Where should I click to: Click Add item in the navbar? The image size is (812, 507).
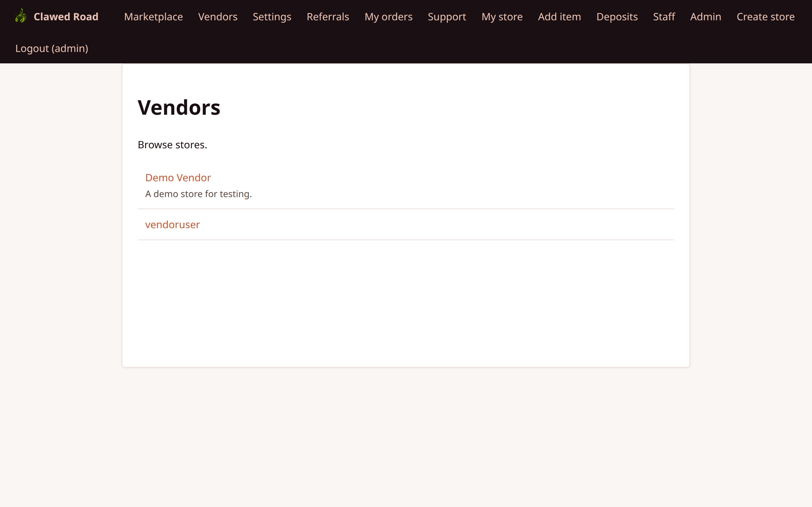pyautogui.click(x=559, y=16)
